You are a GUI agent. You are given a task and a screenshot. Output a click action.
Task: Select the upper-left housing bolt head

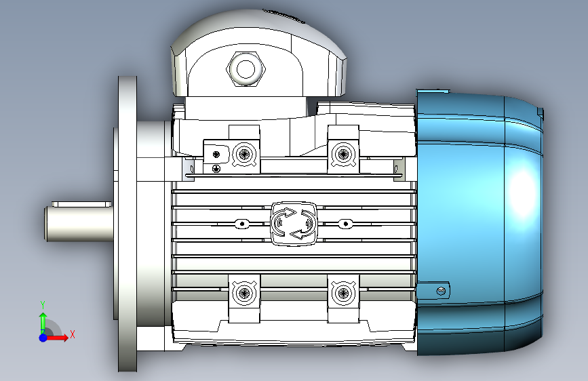pyautogui.click(x=244, y=154)
